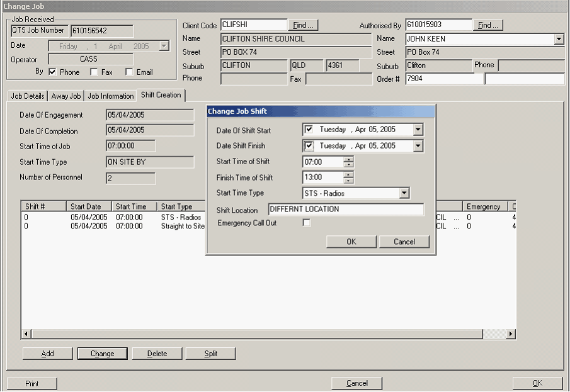
Task: Open the Authorised By Name dropdown
Action: click(x=559, y=39)
